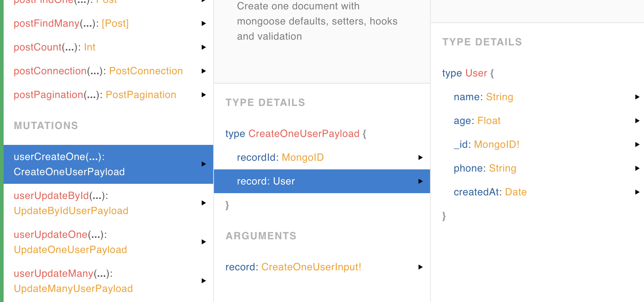Click the MongoID! type of _id
Image resolution: width=644 pixels, height=302 pixels.
[x=497, y=145]
